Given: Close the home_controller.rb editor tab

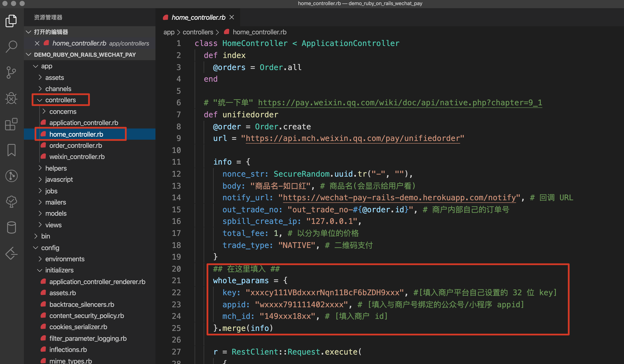Looking at the screenshot, I should pos(232,17).
